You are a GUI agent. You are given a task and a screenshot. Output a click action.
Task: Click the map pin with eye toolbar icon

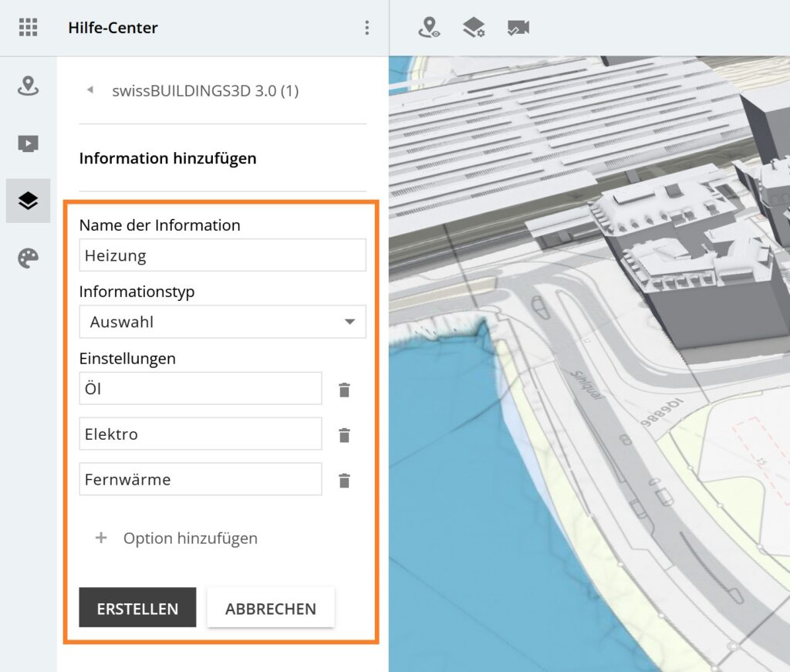tap(429, 28)
